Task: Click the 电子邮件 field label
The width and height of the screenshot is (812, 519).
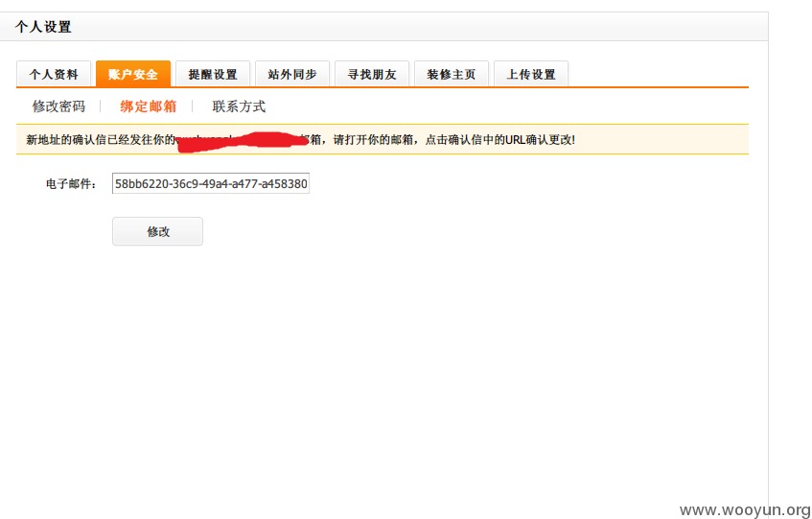Action: [x=72, y=184]
